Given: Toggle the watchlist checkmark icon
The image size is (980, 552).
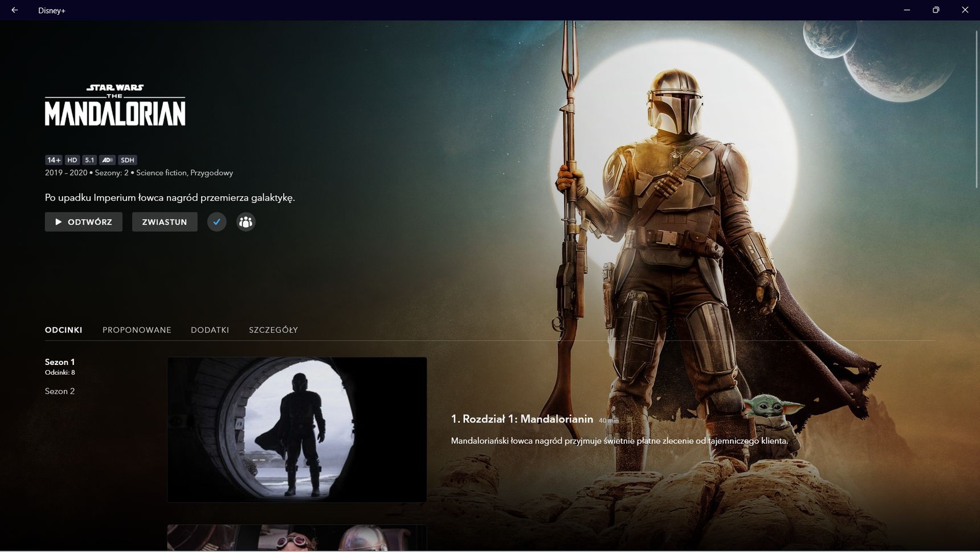Looking at the screenshot, I should pyautogui.click(x=217, y=222).
